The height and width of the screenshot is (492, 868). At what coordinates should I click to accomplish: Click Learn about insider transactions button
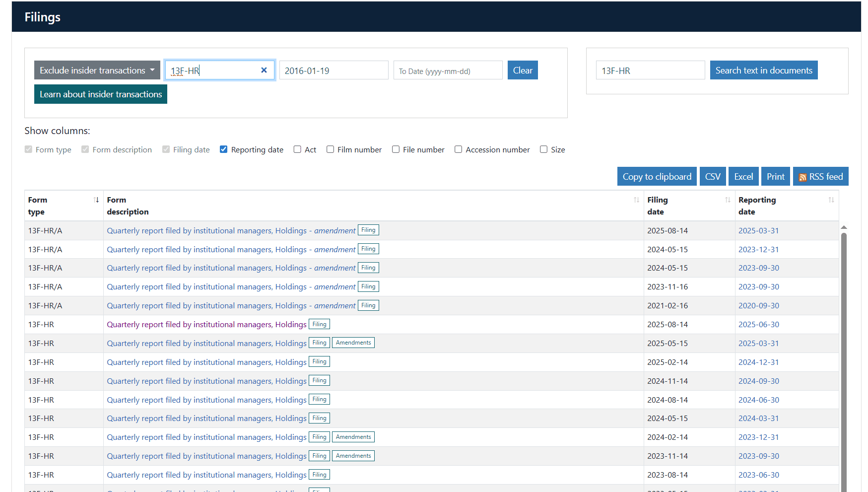tap(101, 94)
